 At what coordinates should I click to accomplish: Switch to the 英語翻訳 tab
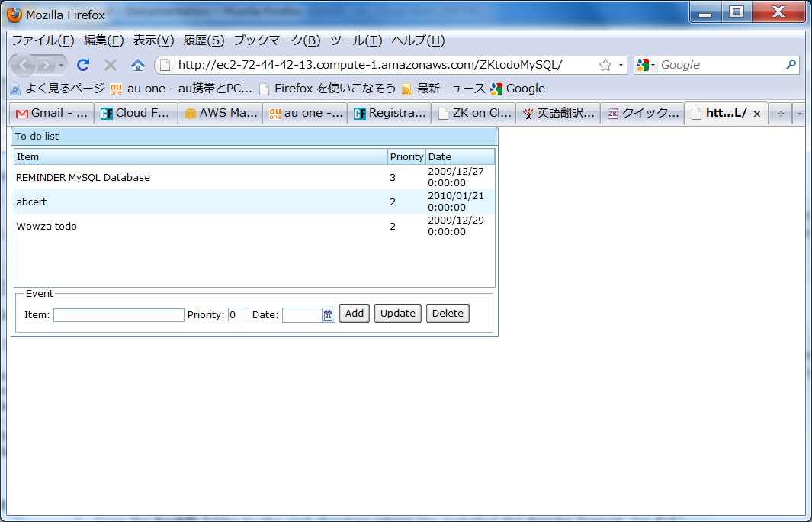pos(558,114)
